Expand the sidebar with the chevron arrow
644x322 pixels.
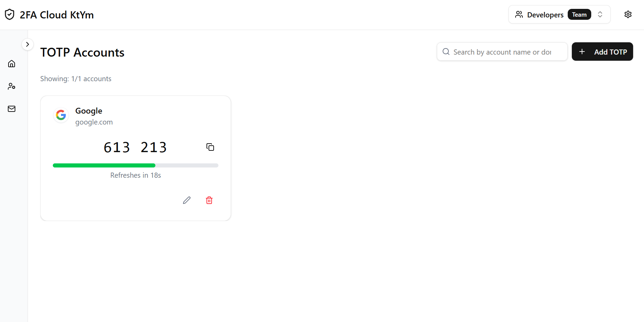pos(28,44)
